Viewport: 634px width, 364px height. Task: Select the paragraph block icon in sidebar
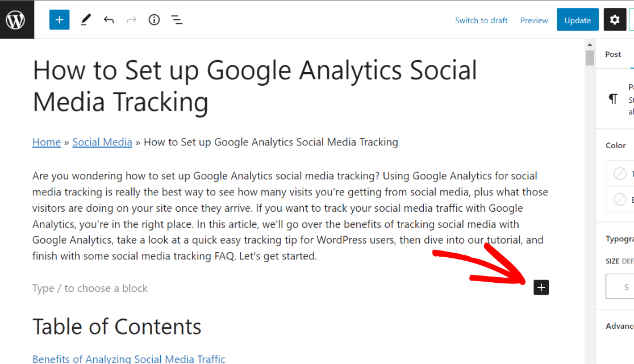coord(612,98)
